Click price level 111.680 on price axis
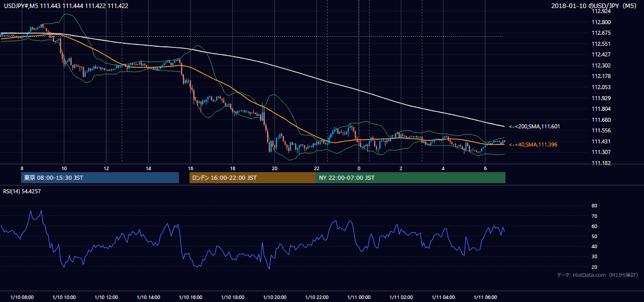The height and width of the screenshot is (302, 644). tap(601, 120)
